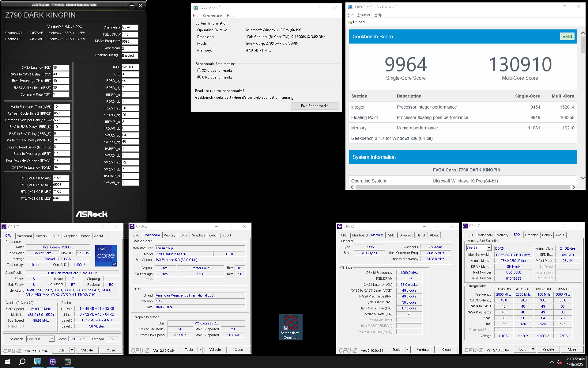Viewport: 588px width, 368px height.
Task: Click the Core Speed 6100.00 MHz value
Action: pos(41,309)
